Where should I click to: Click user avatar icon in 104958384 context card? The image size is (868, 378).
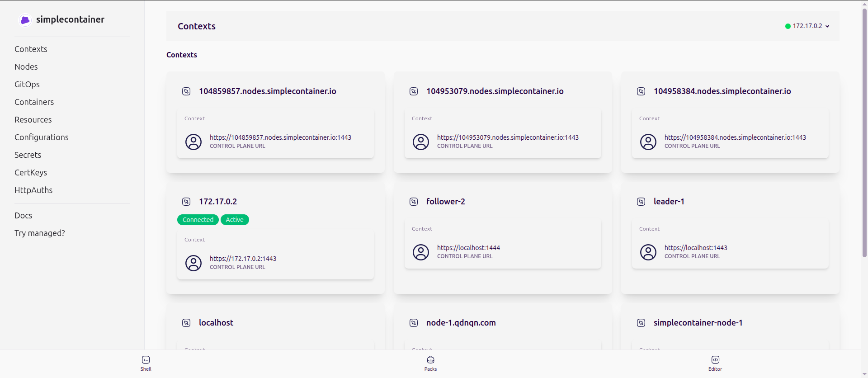[x=648, y=142]
